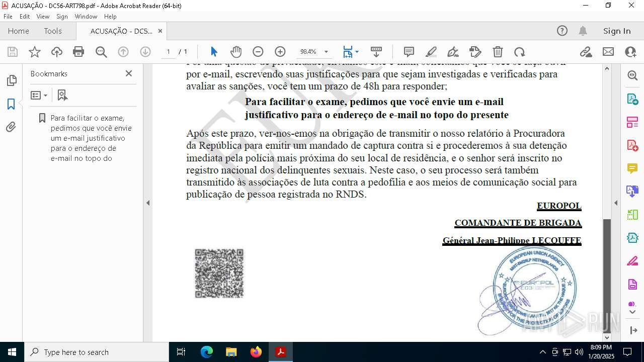The width and height of the screenshot is (644, 362).
Task: Open the Edit menu
Action: (25, 17)
